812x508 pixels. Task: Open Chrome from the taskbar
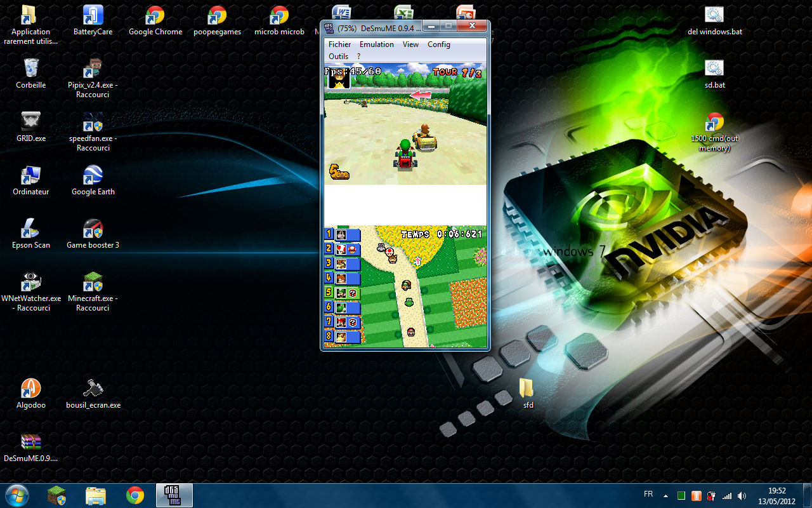[x=135, y=495]
